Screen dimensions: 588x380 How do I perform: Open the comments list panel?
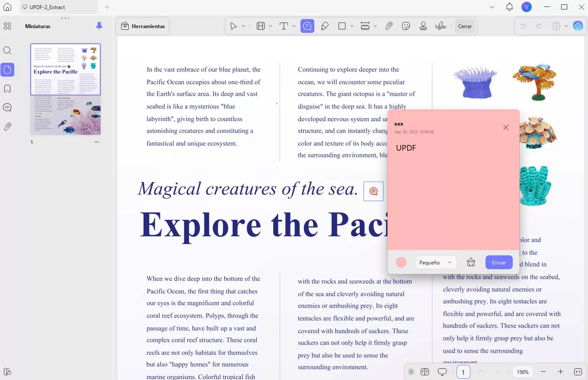click(7, 107)
